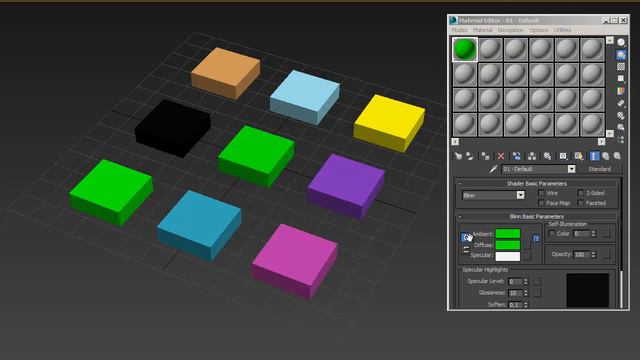Viewport: 640px width, 360px height.
Task: Click Go Forward to Sibling icon
Action: tap(617, 156)
